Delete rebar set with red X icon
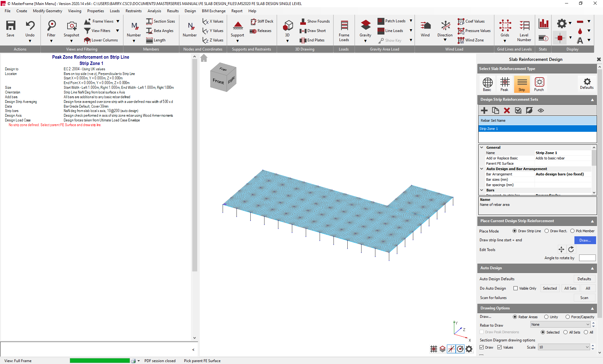 507,110
